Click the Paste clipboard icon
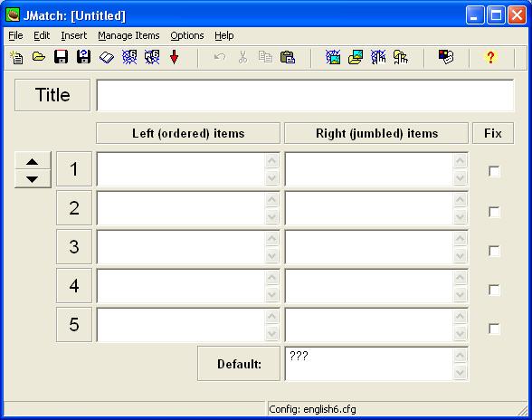 tap(288, 57)
